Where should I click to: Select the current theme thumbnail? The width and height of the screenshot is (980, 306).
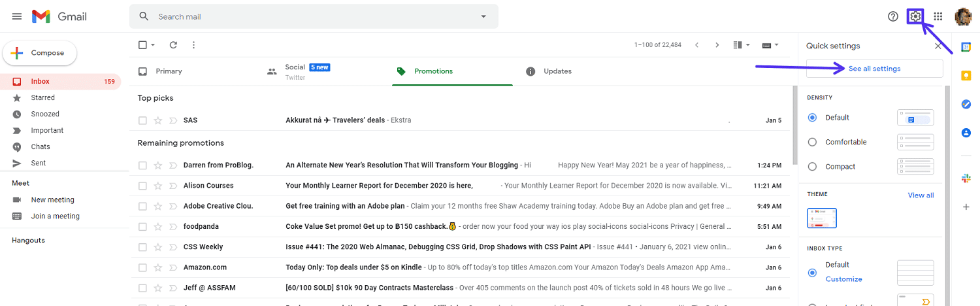click(822, 218)
